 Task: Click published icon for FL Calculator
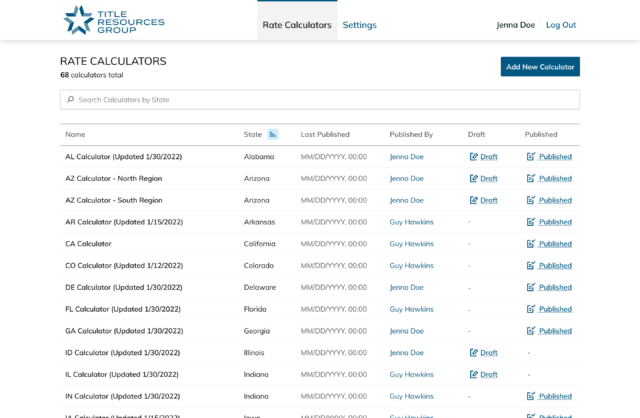click(x=531, y=309)
